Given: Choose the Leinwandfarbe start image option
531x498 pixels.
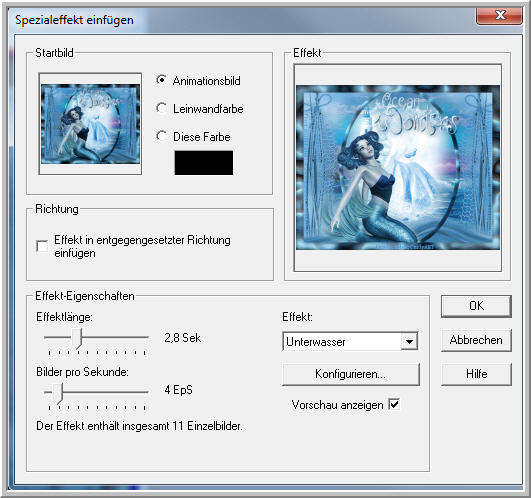Looking at the screenshot, I should (x=162, y=108).
